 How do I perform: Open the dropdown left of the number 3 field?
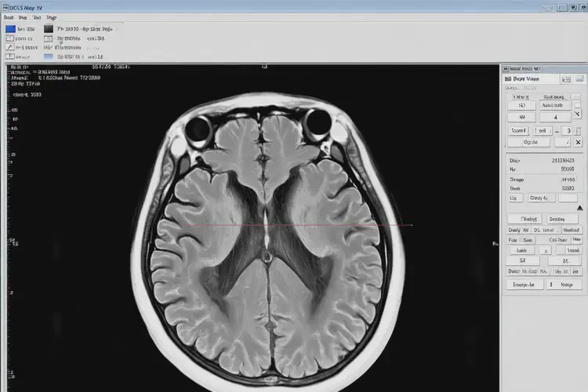tap(543, 130)
